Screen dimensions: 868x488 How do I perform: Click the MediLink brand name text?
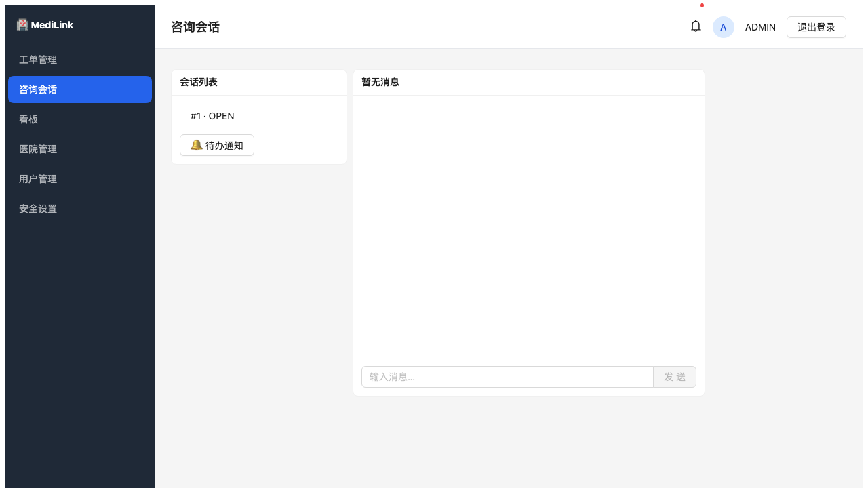pos(52,25)
